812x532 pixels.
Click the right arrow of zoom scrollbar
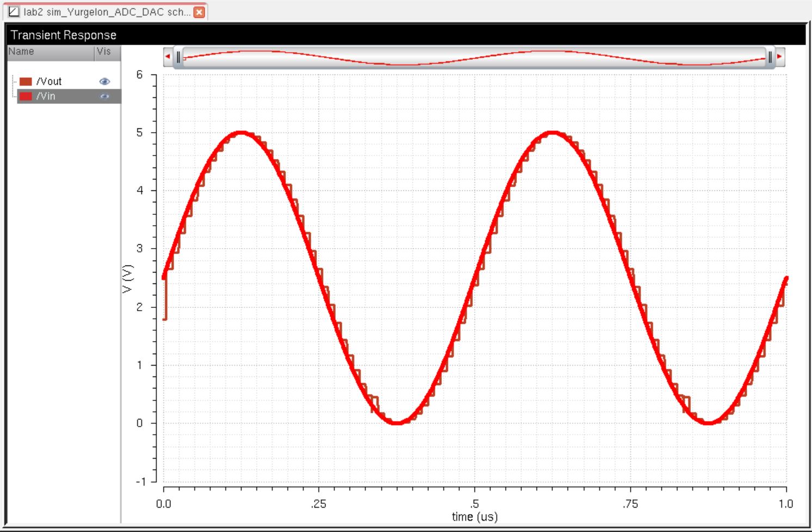pyautogui.click(x=779, y=57)
